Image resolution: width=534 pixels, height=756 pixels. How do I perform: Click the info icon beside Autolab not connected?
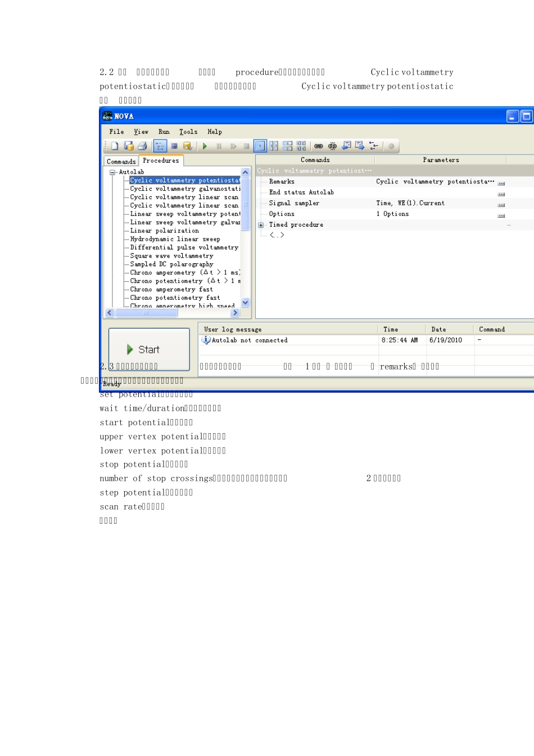[206, 340]
